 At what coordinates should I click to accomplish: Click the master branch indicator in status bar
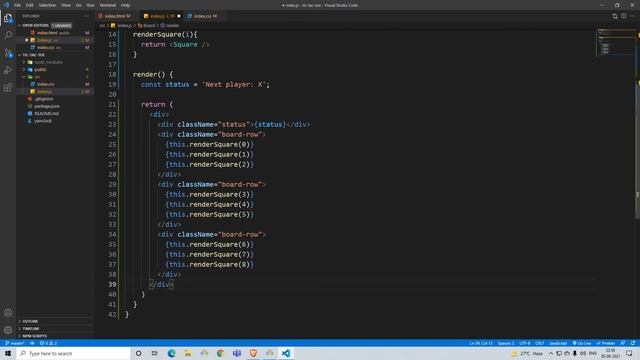pyautogui.click(x=15, y=343)
